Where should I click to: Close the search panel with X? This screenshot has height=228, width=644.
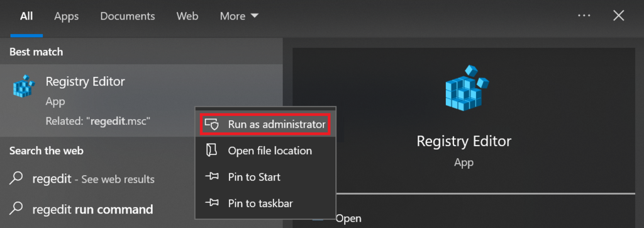pyautogui.click(x=619, y=16)
